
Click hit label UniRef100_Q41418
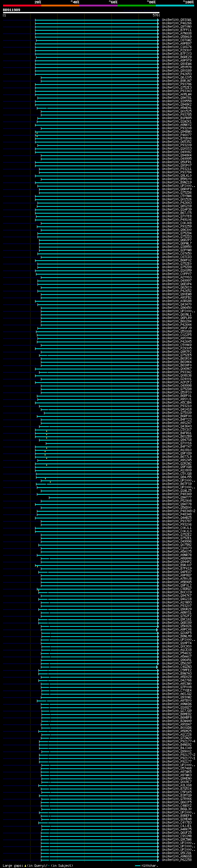177,410
